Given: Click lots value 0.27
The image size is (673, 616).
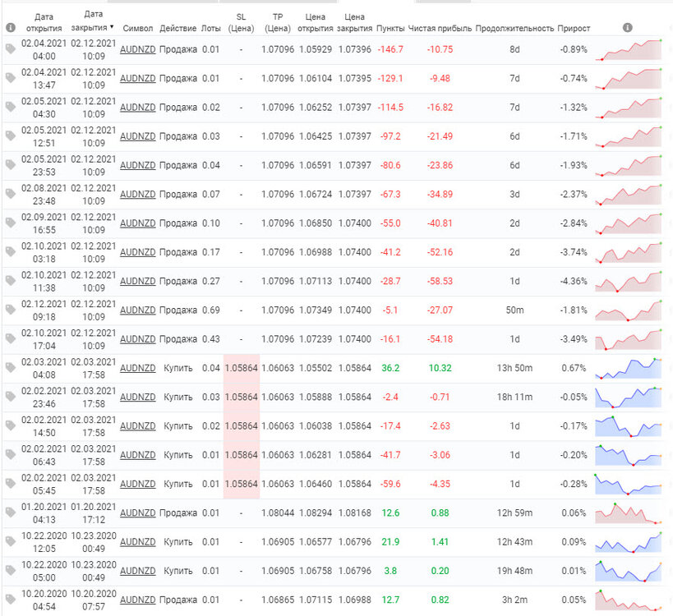Looking at the screenshot, I should [x=210, y=281].
